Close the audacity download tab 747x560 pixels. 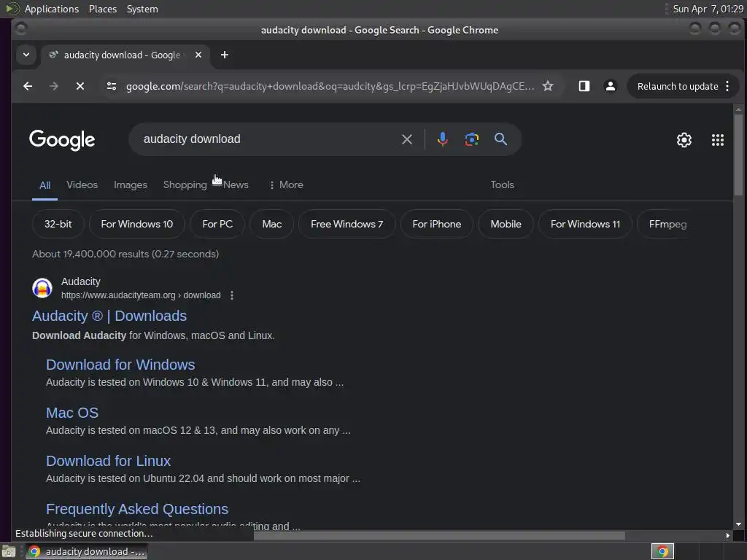click(198, 55)
